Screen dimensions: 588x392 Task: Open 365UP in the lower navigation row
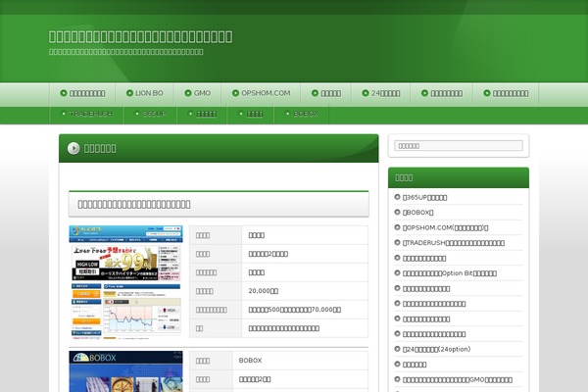click(150, 114)
